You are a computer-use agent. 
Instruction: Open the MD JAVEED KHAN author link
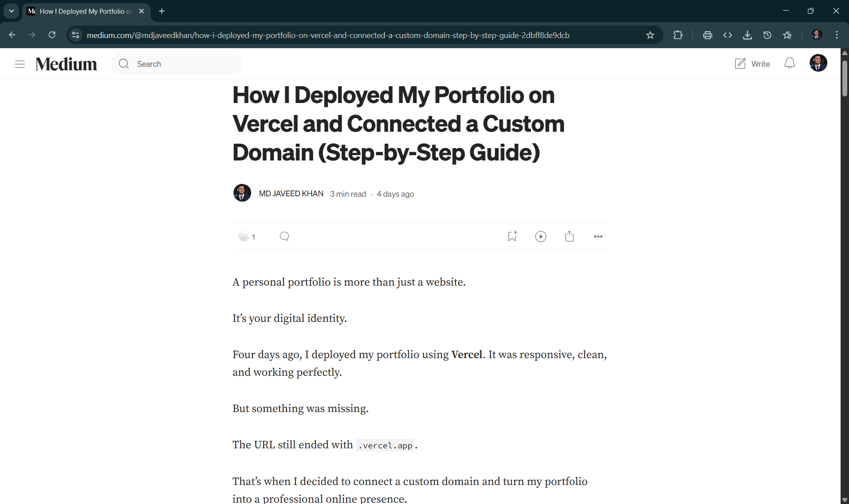coord(291,194)
